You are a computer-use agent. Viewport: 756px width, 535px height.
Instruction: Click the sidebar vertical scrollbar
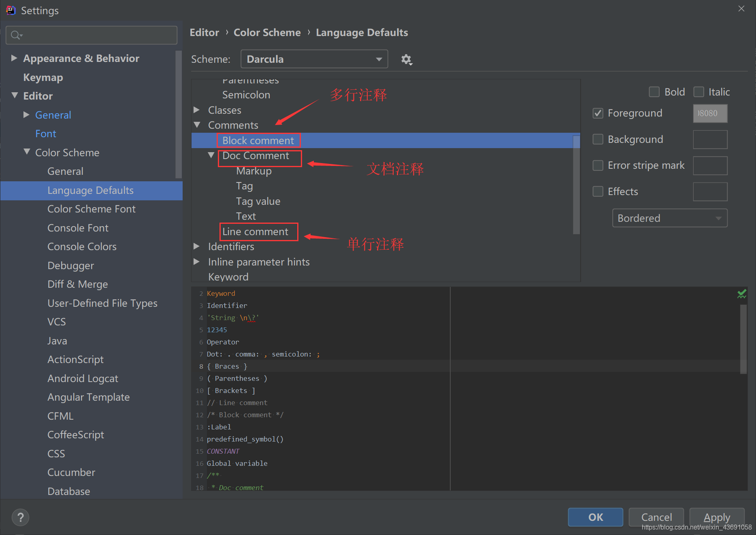tap(179, 114)
